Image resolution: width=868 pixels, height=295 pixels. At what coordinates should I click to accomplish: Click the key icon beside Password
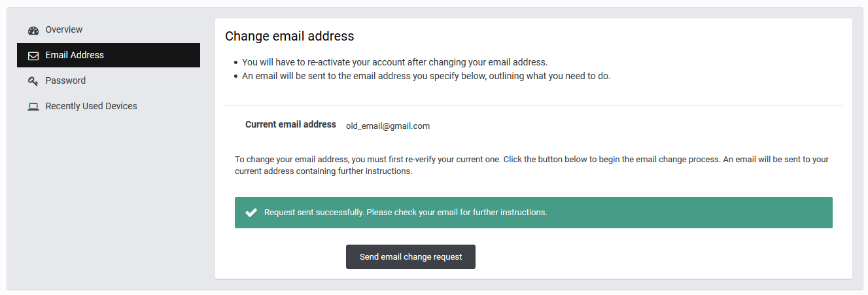pos(33,81)
